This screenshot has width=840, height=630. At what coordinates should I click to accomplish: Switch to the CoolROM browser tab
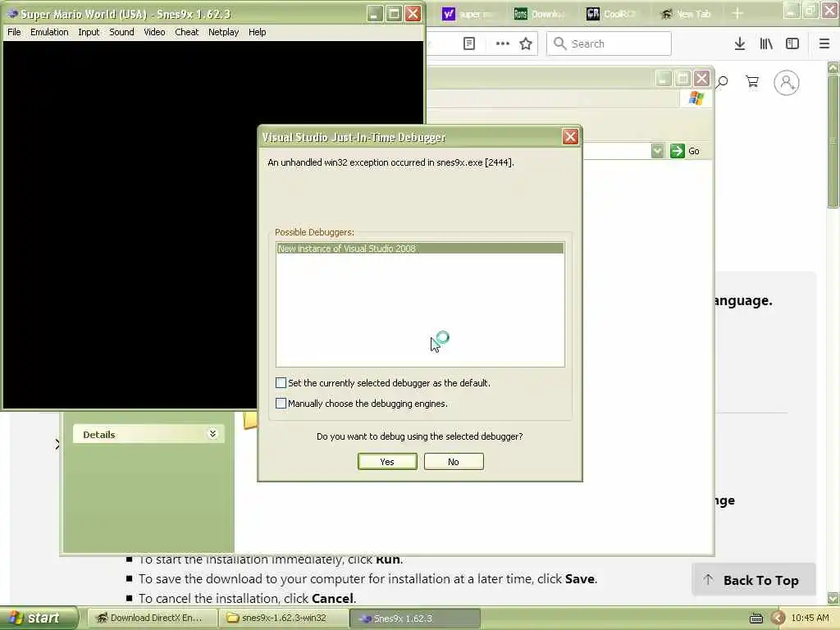612,14
